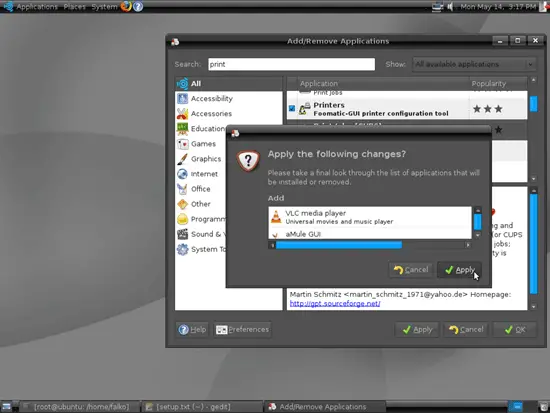Open the Internet category icon

(182, 174)
